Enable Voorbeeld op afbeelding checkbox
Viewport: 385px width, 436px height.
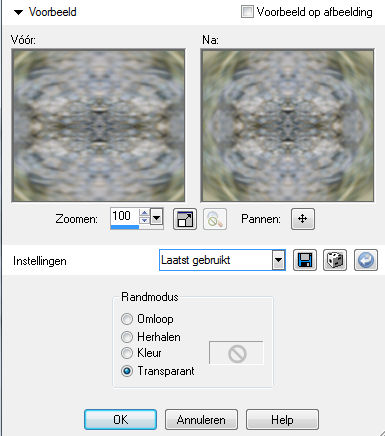click(x=247, y=12)
